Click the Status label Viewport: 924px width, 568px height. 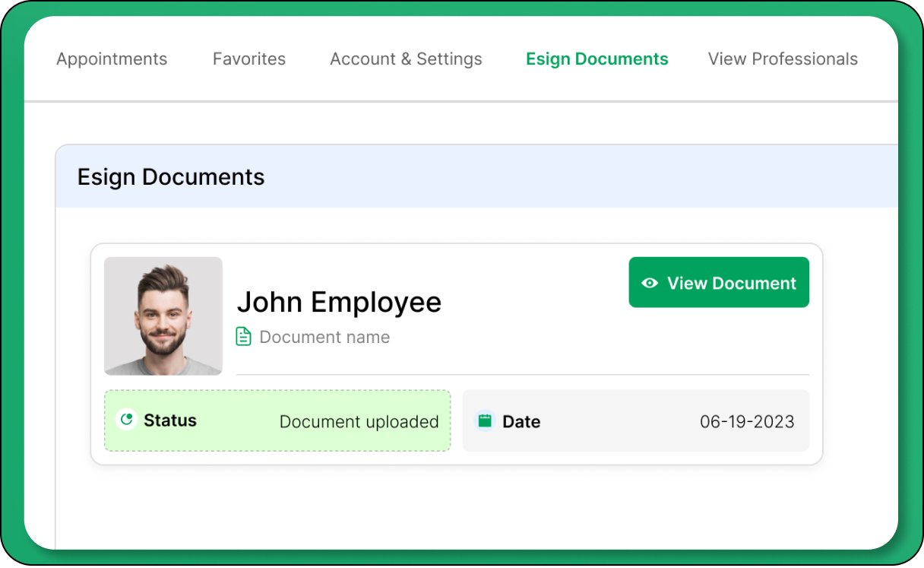point(170,420)
